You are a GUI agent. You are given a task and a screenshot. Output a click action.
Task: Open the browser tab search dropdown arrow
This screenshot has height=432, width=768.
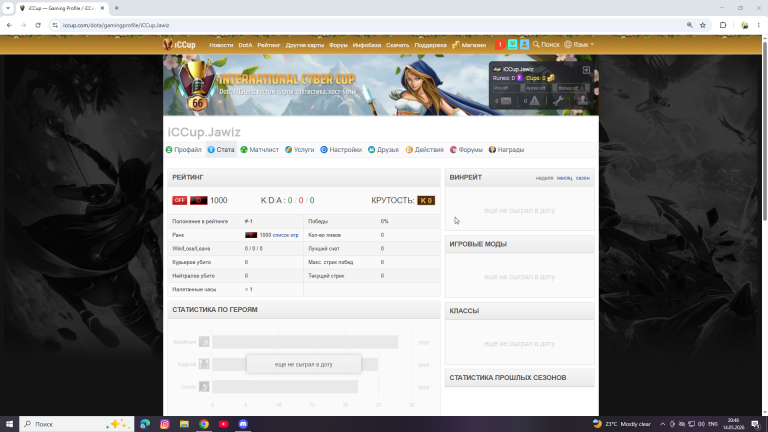point(8,8)
